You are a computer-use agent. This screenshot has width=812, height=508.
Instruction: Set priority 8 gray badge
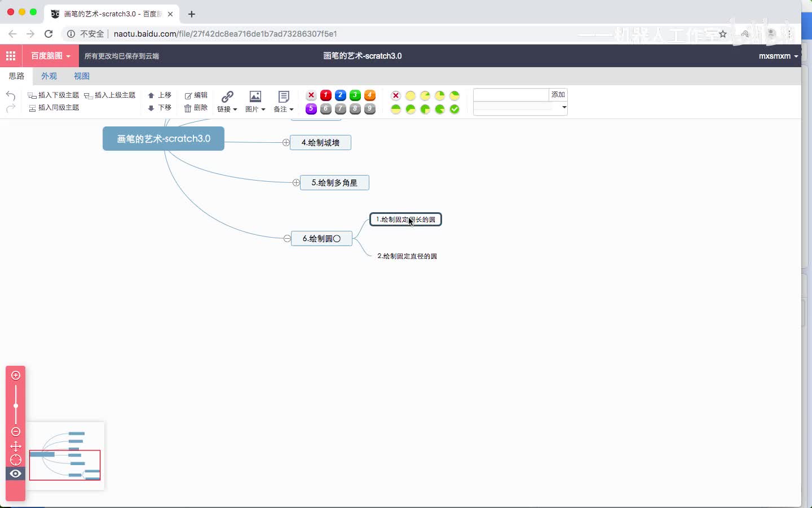click(355, 109)
